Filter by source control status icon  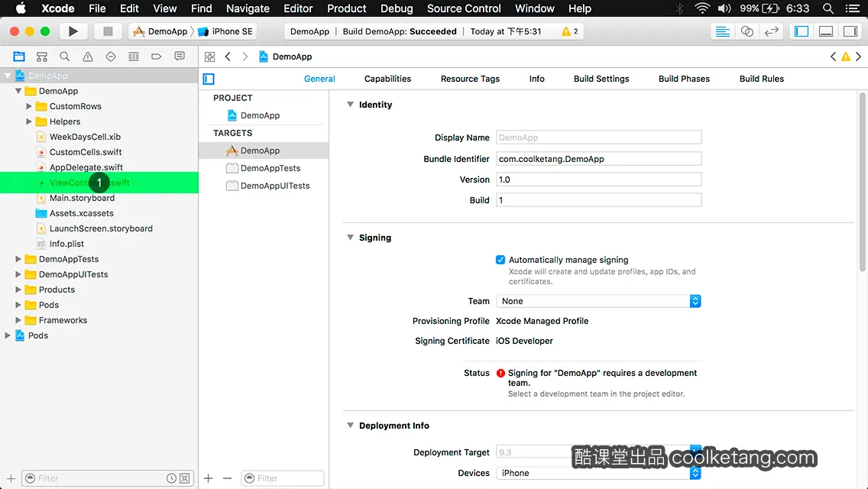[185, 478]
